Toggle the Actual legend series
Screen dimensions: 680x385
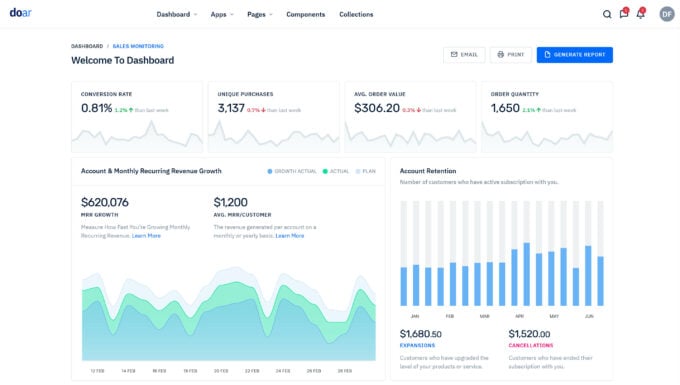336,171
